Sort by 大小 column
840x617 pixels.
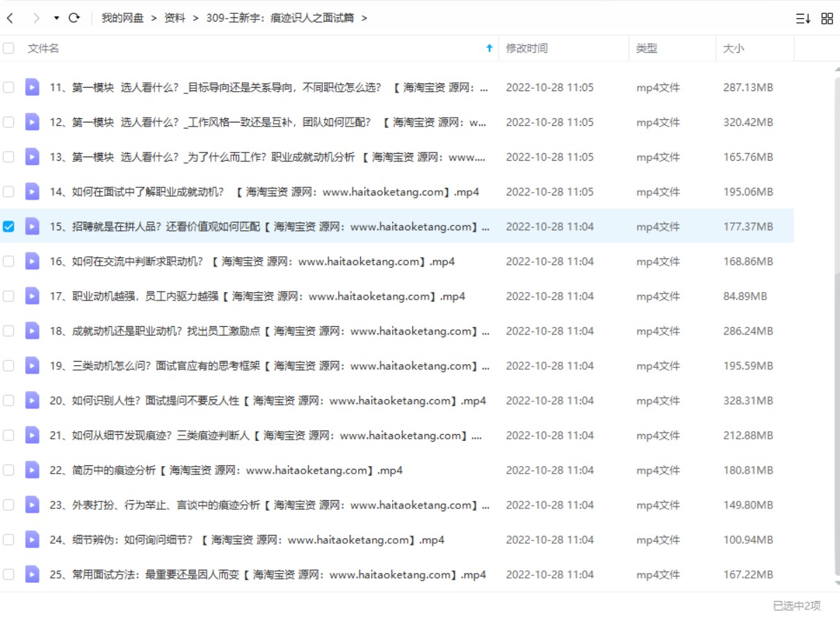[734, 48]
